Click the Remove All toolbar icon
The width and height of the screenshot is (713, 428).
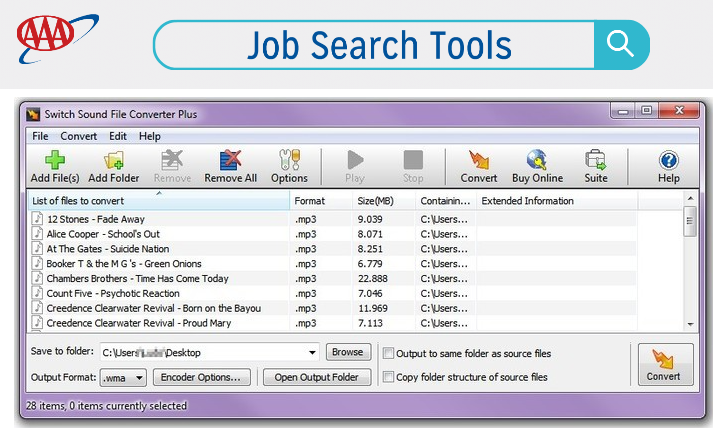pos(231,160)
